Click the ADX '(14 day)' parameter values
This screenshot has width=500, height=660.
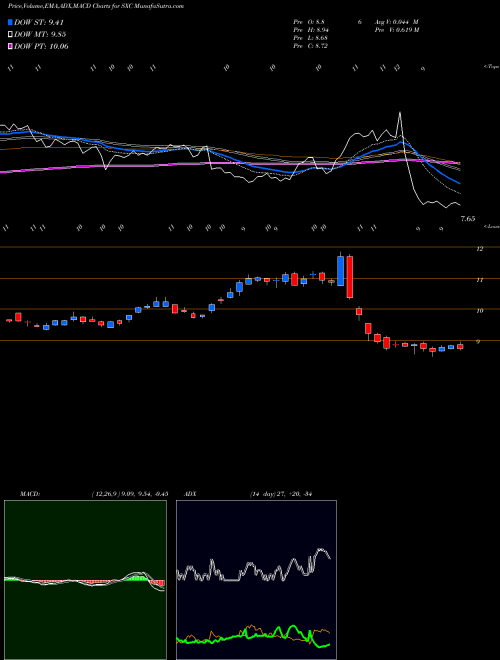(281, 494)
